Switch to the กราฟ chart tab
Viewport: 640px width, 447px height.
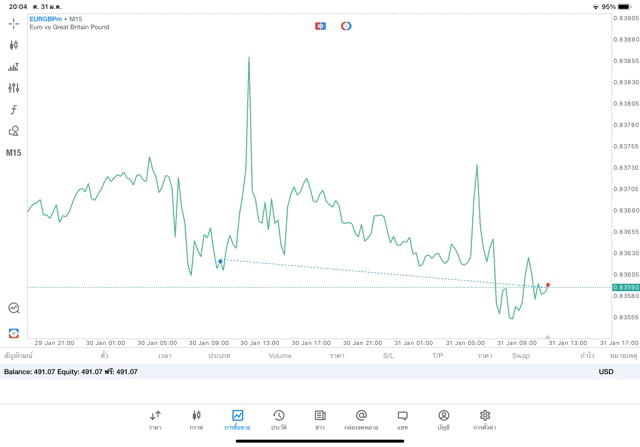point(196,419)
